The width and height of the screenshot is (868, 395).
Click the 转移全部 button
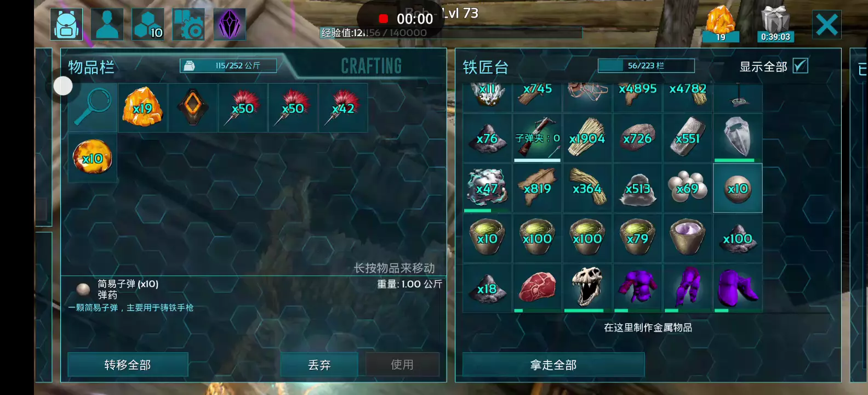pyautogui.click(x=128, y=365)
